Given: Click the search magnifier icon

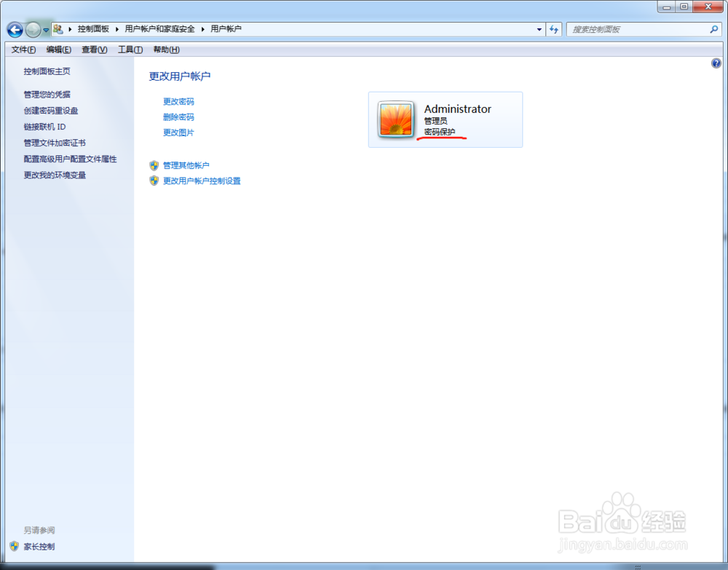Looking at the screenshot, I should [x=712, y=29].
